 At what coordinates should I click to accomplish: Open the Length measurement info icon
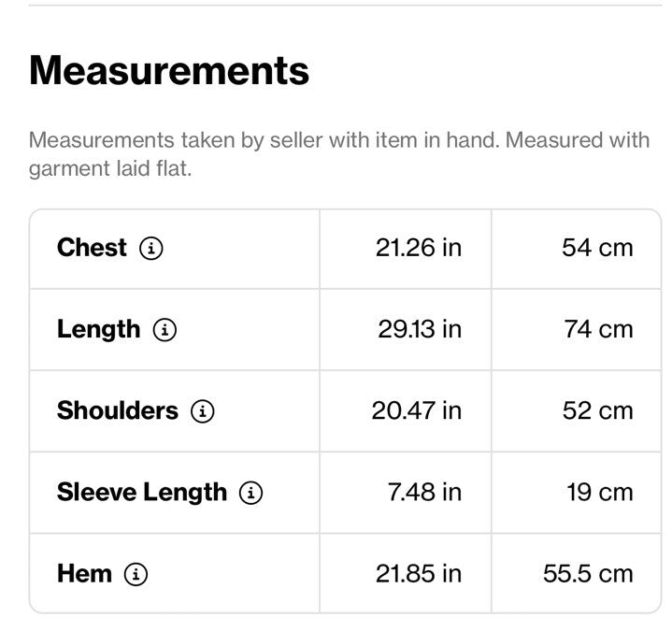[164, 330]
